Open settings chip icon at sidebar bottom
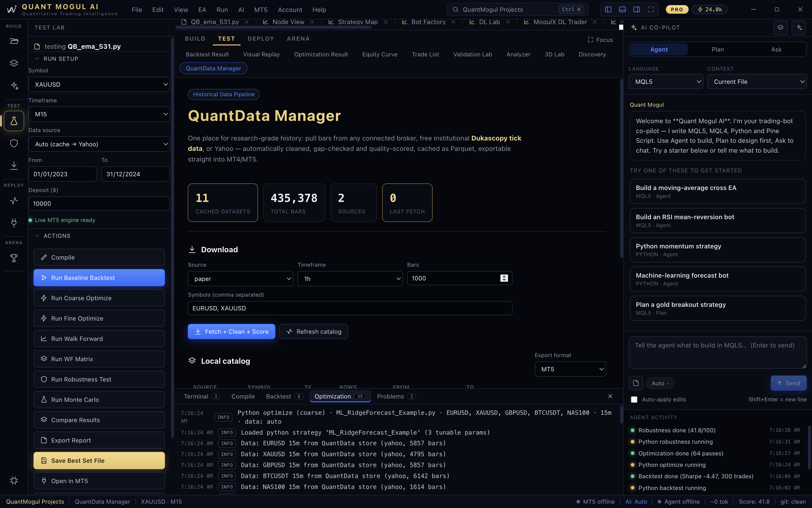Image resolution: width=812 pixels, height=508 pixels. [x=14, y=481]
